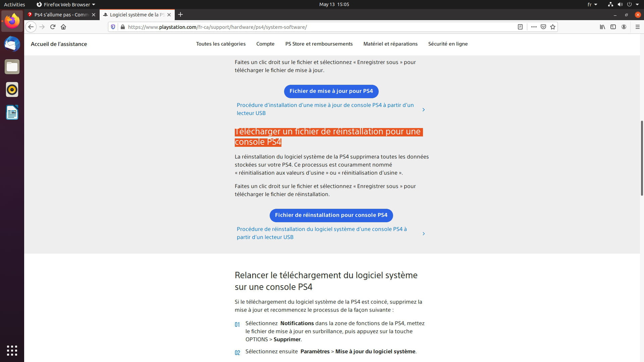
Task: Launch Firefox from the dock
Action: pyautogui.click(x=12, y=21)
